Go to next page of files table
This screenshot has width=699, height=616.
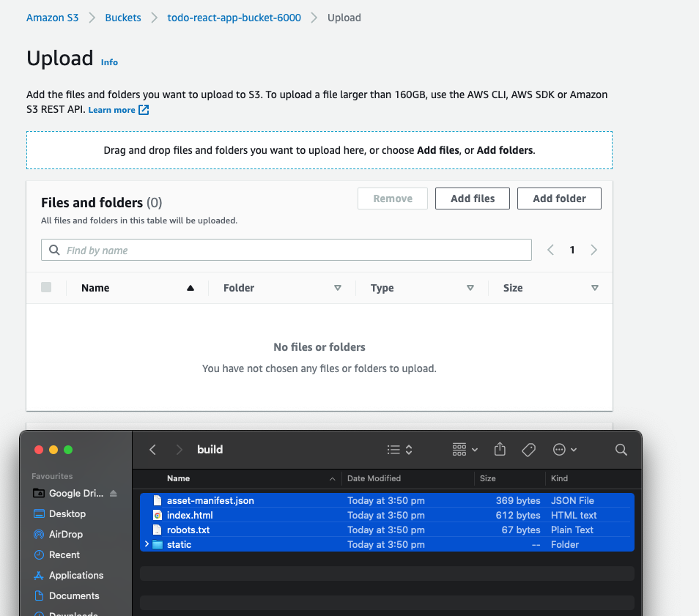(x=593, y=250)
